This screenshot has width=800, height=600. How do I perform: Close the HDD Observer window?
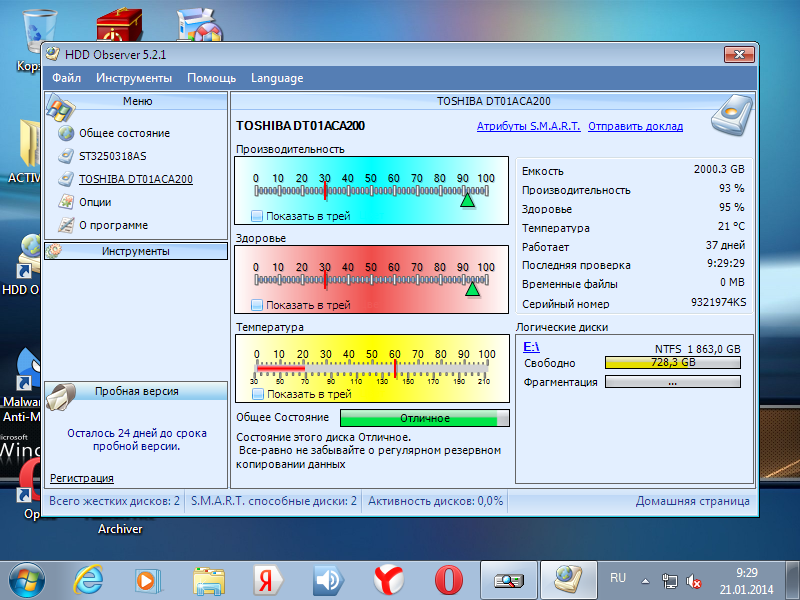[739, 55]
